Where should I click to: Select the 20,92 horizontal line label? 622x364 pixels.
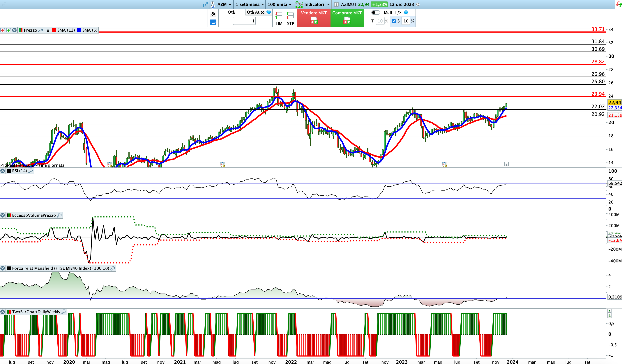click(598, 114)
